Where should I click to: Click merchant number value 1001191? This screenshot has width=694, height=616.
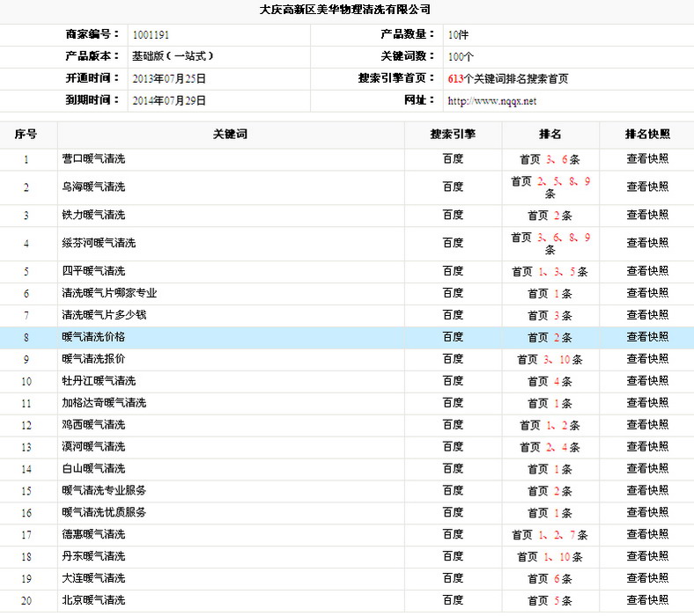(x=151, y=35)
